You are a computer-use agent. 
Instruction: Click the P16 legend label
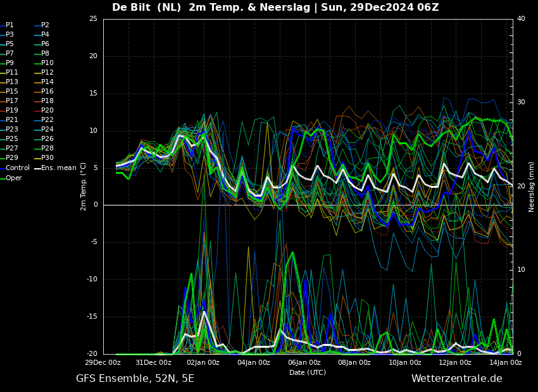[47, 92]
